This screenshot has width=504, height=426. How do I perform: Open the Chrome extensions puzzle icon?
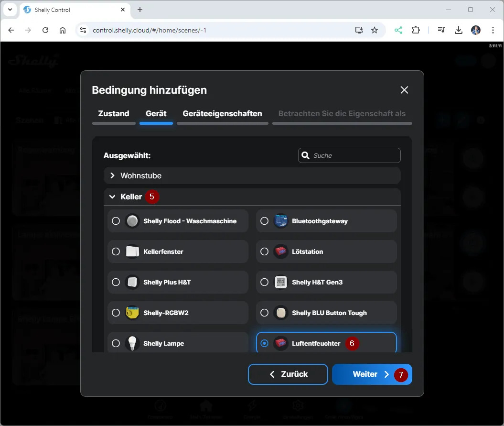click(416, 30)
